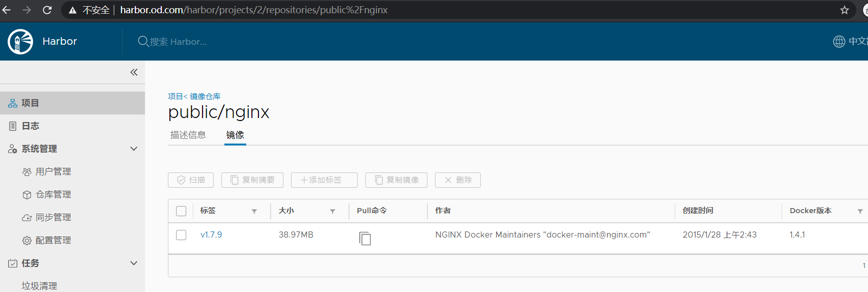Click the 日志 logs icon

click(x=13, y=126)
